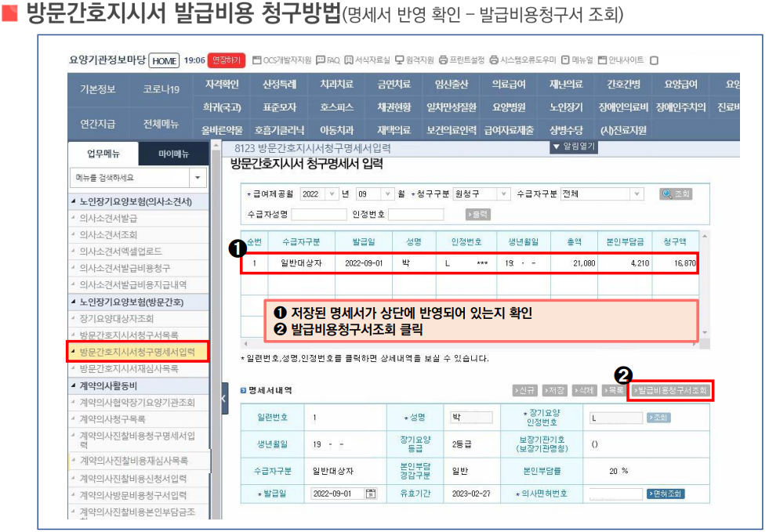Switch to the 마이메뉴 tab
The width and height of the screenshot is (769, 532).
tap(173, 154)
